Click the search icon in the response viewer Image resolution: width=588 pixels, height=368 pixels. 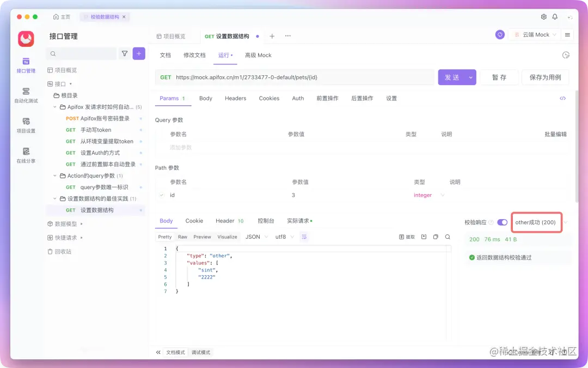coord(448,236)
